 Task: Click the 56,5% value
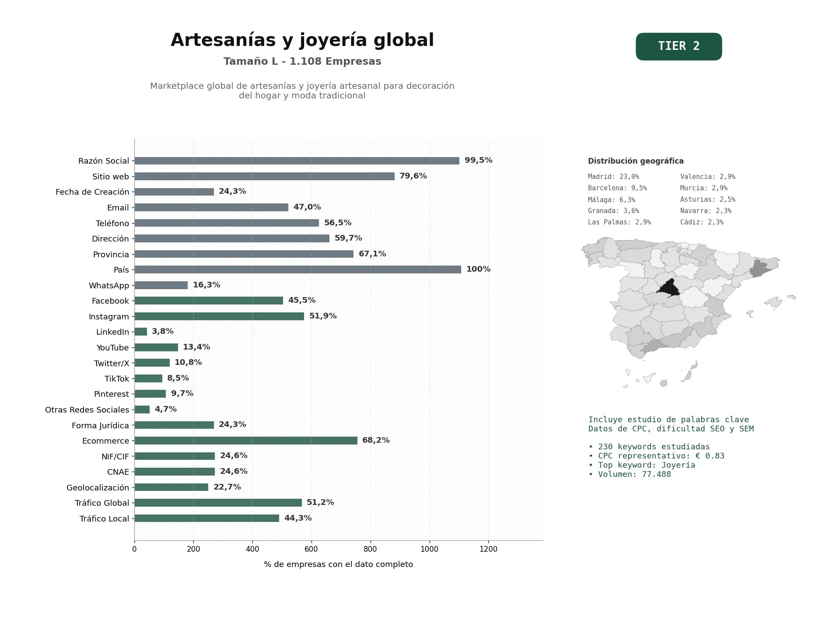[338, 223]
